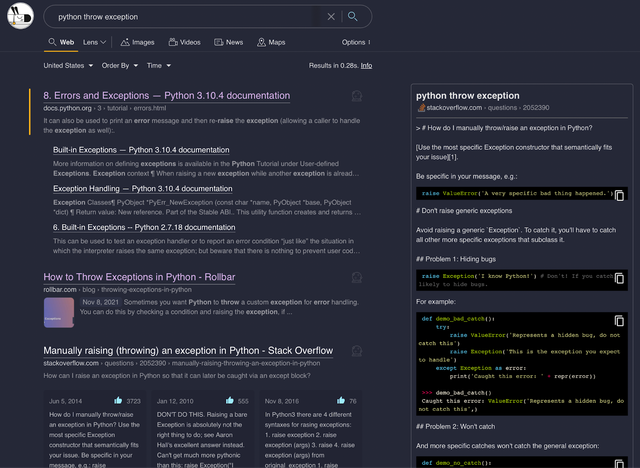Copy the demo_bad_catch code block

coord(619,321)
